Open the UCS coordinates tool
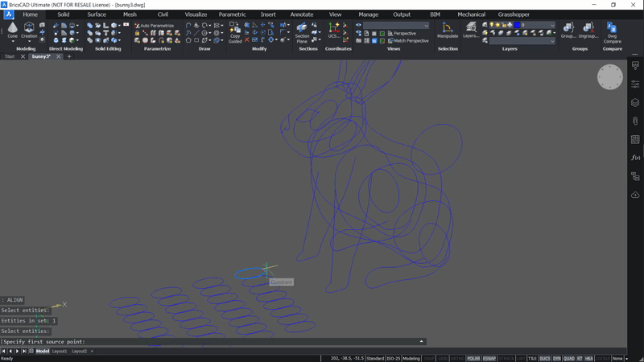This screenshot has width=644, height=362. click(x=333, y=31)
